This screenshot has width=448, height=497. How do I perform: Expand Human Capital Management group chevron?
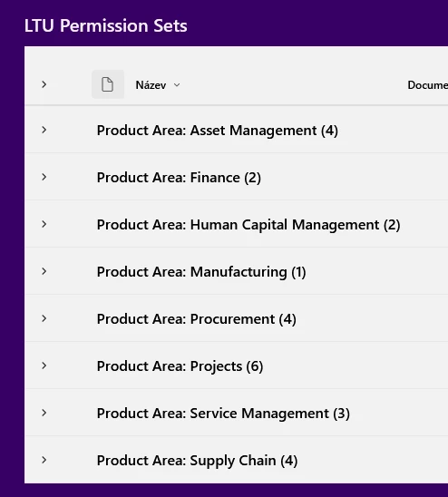click(44, 224)
